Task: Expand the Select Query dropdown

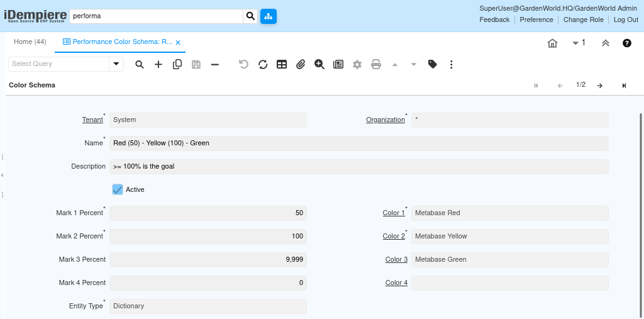Action: coord(116,64)
